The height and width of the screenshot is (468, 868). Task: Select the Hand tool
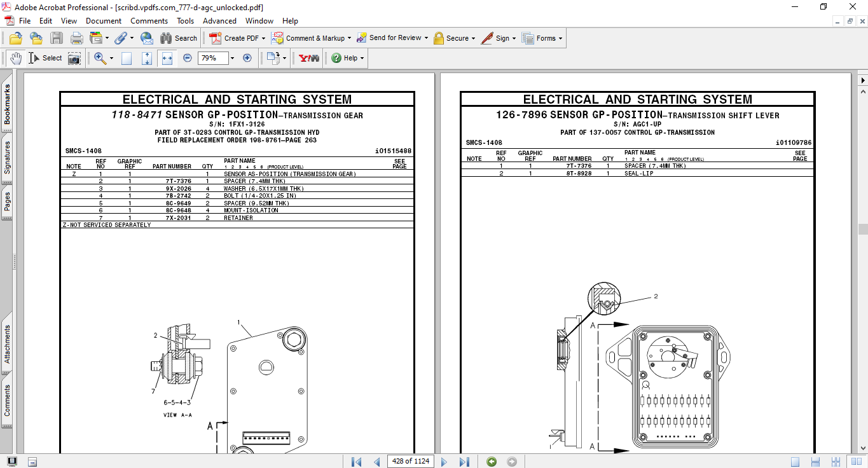16,58
